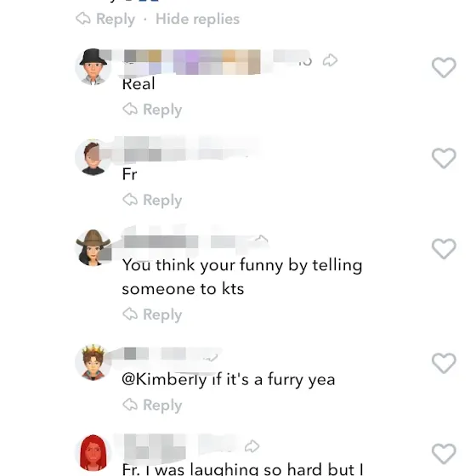Open the red-haired avatar profile
The width and height of the screenshot is (476, 476).
(x=93, y=453)
